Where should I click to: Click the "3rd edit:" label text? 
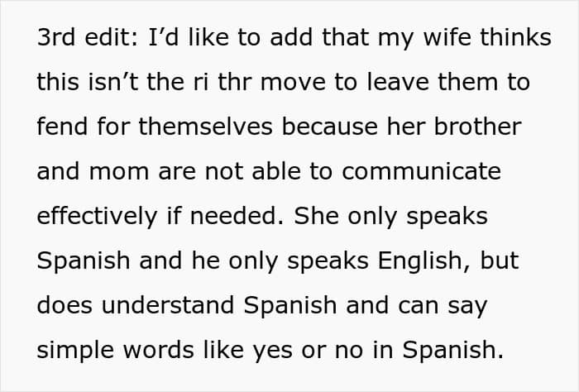82,38
